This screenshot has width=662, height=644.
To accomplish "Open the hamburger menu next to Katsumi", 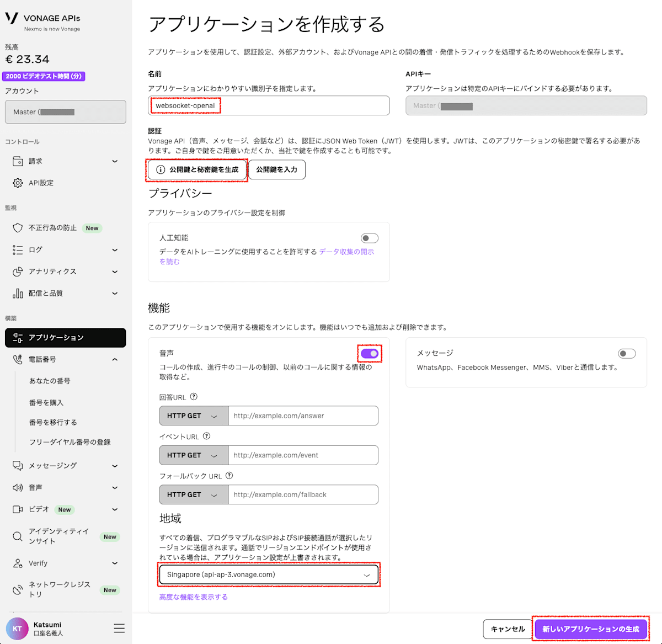I will pyautogui.click(x=119, y=628).
